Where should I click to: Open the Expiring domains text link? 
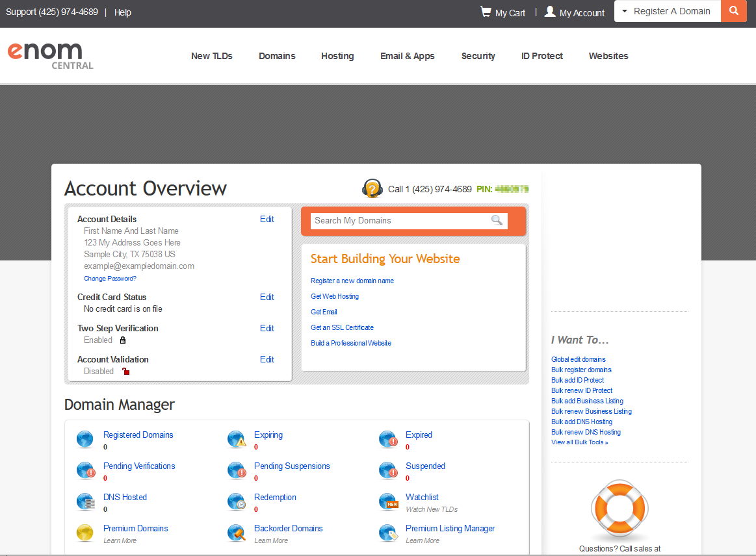coord(268,435)
